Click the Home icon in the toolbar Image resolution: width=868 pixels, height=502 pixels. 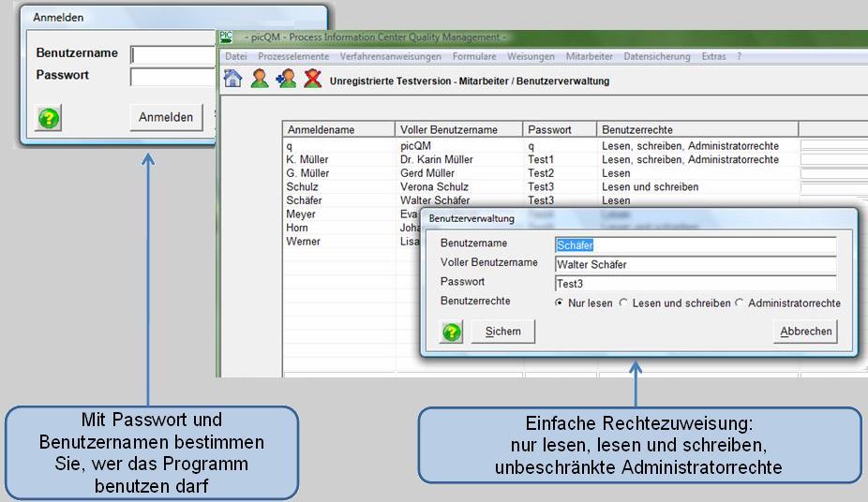[x=232, y=80]
